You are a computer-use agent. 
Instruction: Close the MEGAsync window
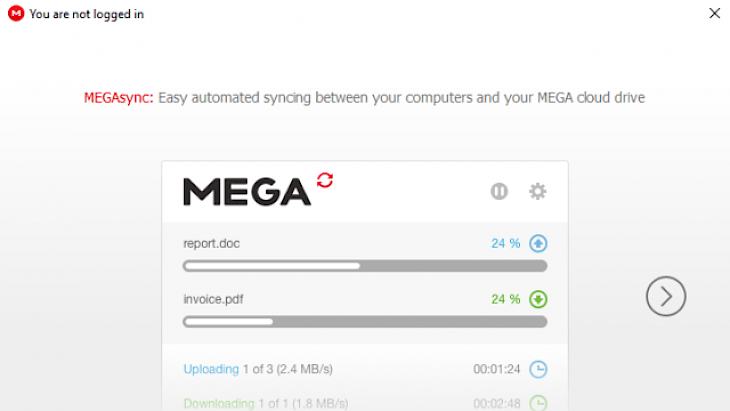715,13
